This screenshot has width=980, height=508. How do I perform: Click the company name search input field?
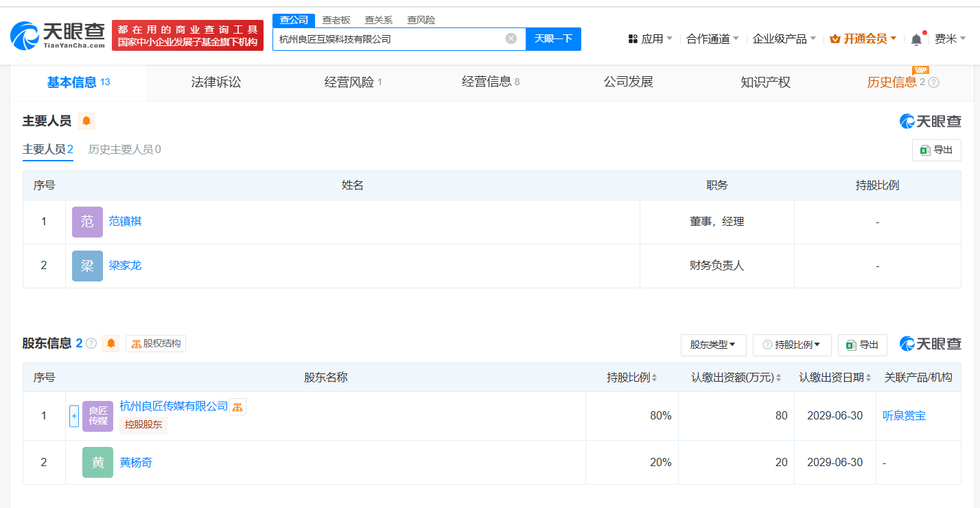click(388, 39)
